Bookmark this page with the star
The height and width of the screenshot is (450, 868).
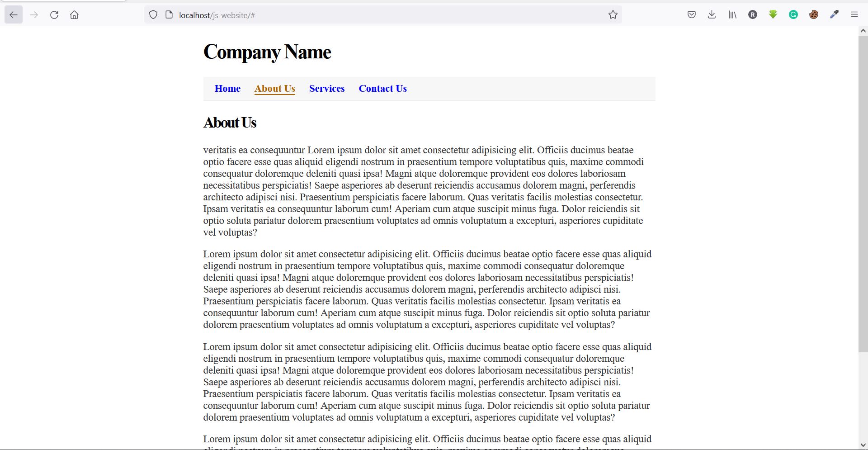click(613, 15)
